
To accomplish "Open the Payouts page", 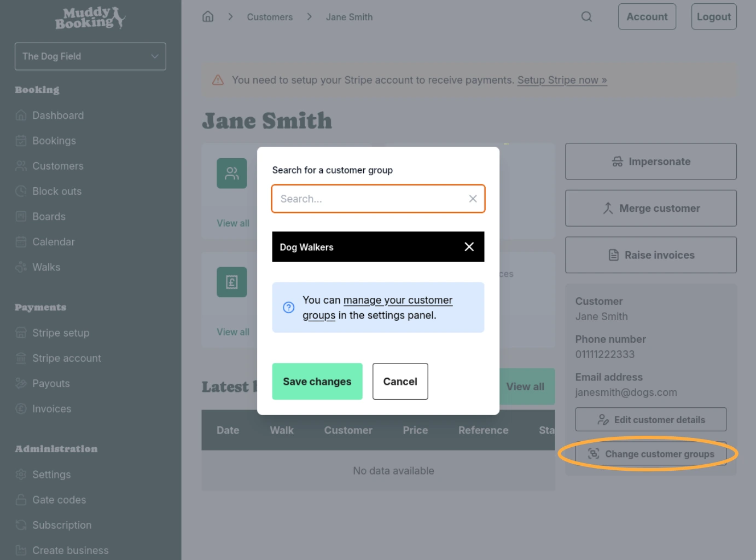I will coord(51,383).
